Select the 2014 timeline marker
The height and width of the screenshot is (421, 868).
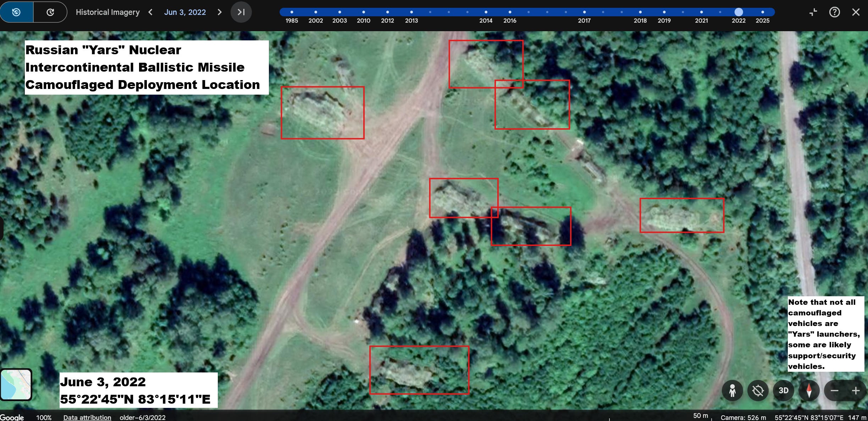point(486,12)
